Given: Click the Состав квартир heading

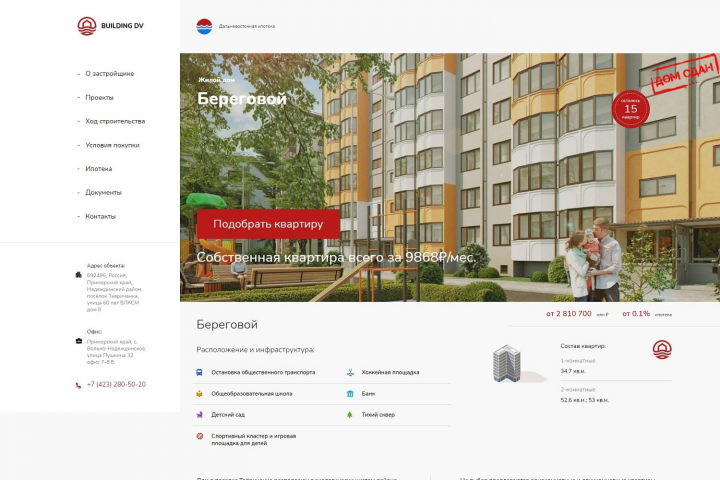Looking at the screenshot, I should point(583,346).
